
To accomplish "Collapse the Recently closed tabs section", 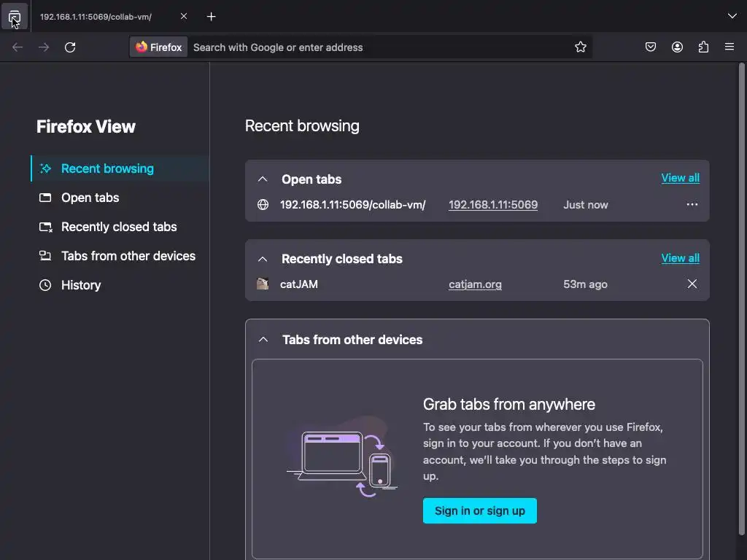I will pyautogui.click(x=263, y=259).
